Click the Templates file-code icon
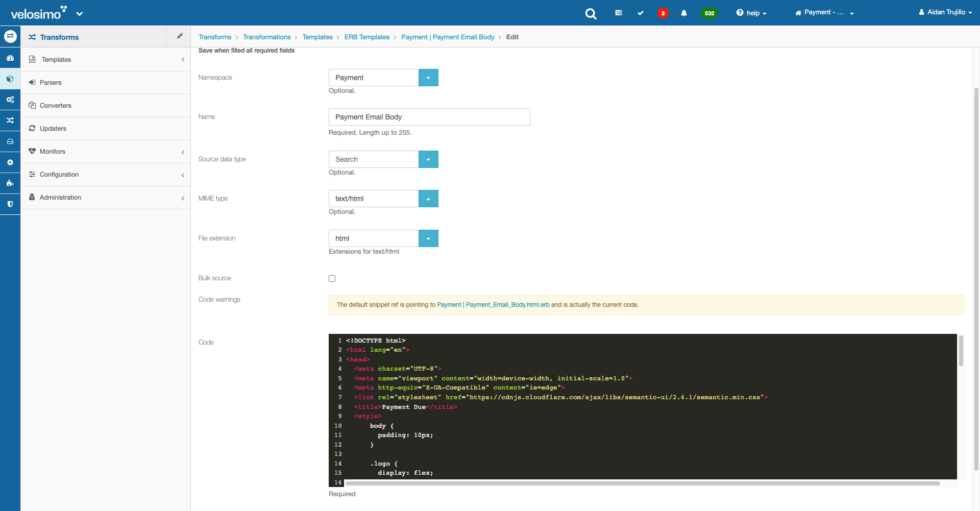Screen dimensions: 980x511 (32, 59)
